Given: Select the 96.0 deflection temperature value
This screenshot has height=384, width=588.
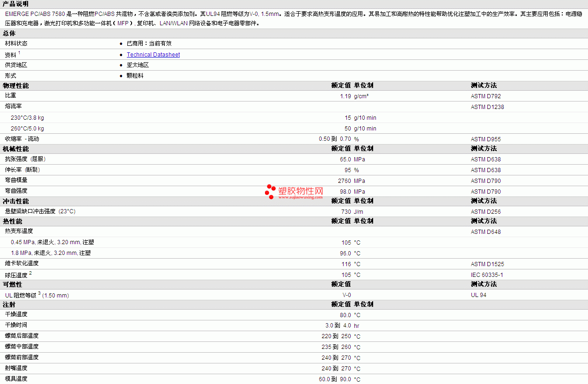Looking at the screenshot, I should point(345,254).
